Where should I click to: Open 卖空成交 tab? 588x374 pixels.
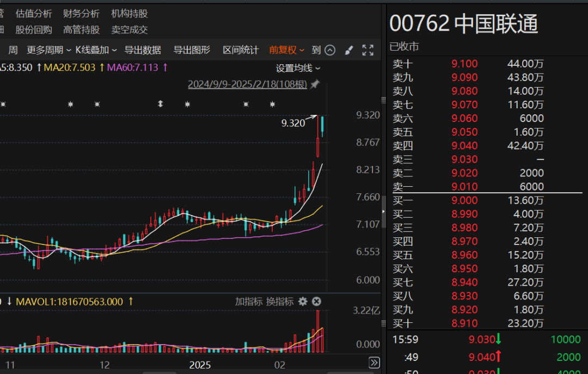(x=130, y=29)
